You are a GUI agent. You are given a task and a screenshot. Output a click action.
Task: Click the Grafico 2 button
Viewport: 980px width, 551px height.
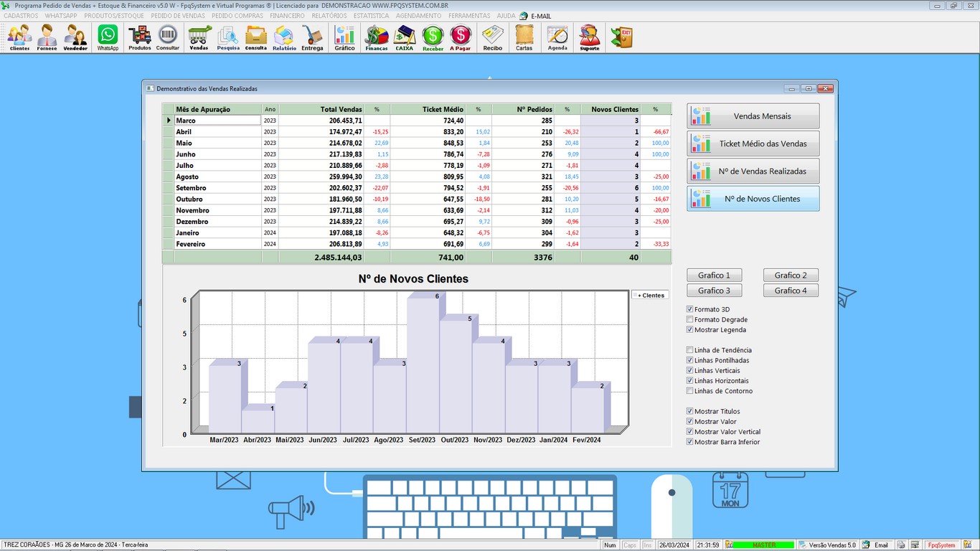[x=791, y=275]
